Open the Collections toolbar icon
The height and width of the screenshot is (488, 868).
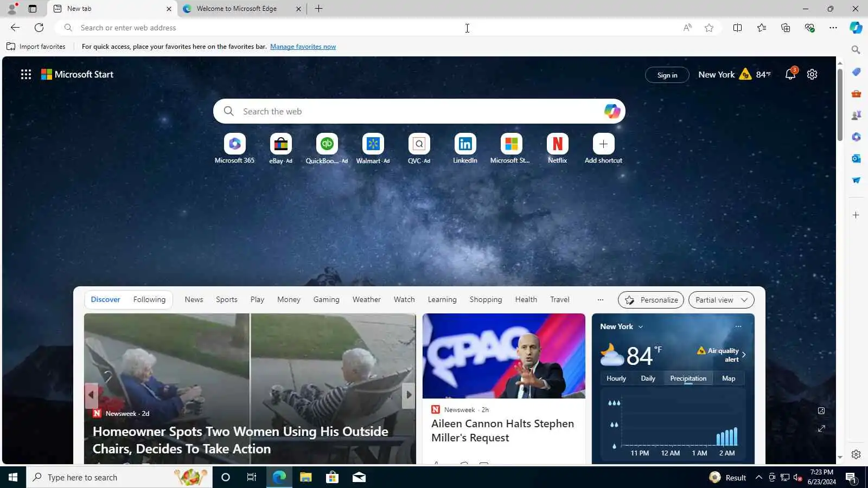pos(786,28)
